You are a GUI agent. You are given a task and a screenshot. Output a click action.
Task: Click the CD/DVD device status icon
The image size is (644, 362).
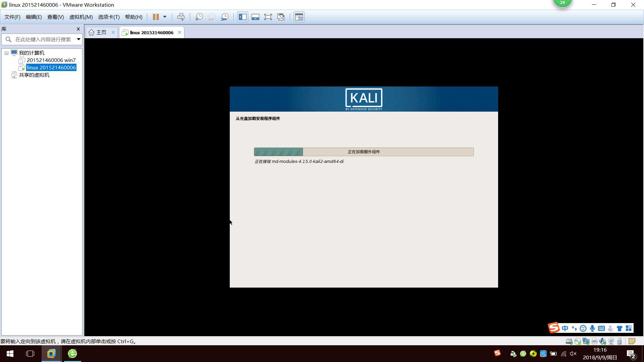pos(577,342)
